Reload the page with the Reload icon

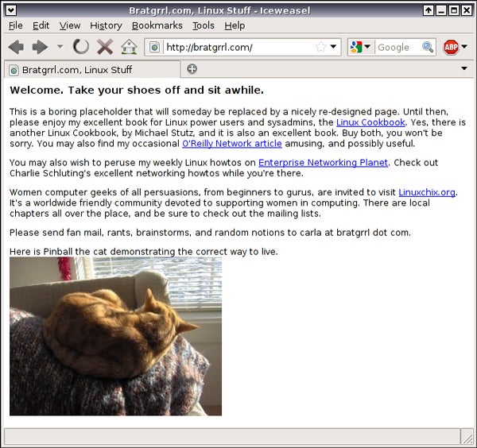tap(81, 47)
